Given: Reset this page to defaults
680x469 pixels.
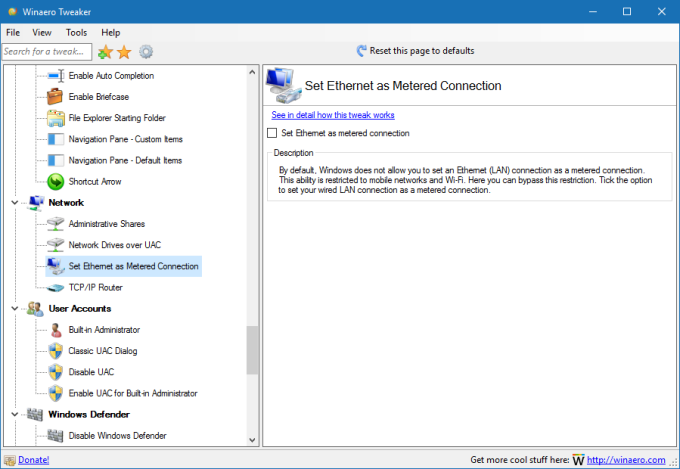Looking at the screenshot, I should (415, 51).
